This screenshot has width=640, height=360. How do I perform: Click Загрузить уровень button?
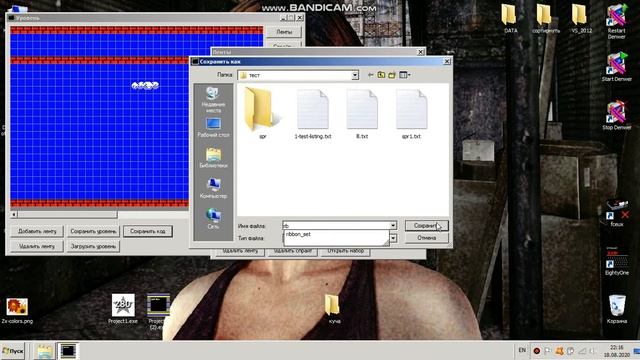93,246
